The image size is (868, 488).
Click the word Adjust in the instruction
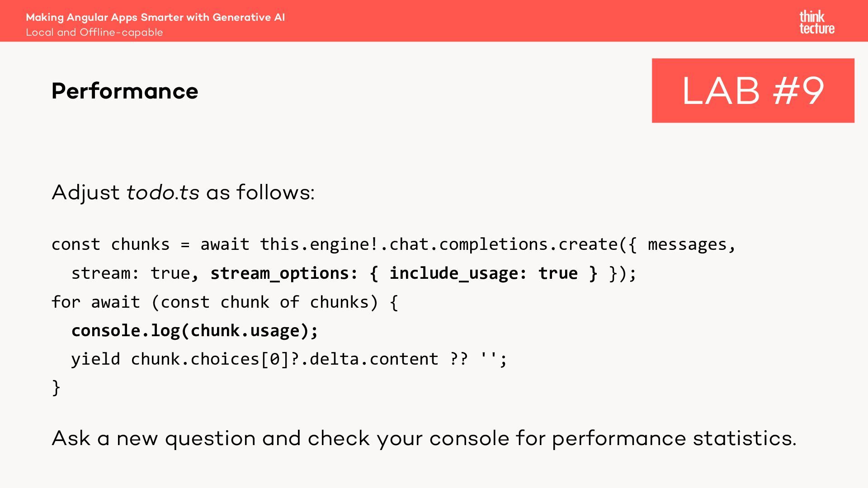point(85,192)
